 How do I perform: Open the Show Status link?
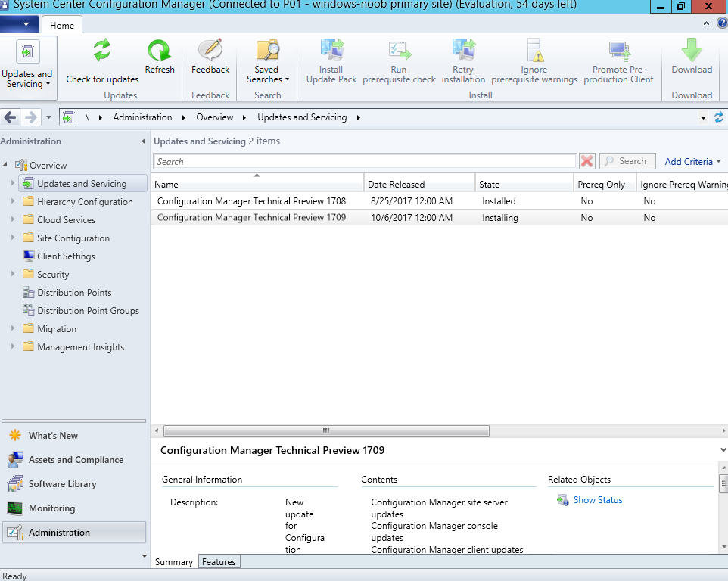[598, 500]
